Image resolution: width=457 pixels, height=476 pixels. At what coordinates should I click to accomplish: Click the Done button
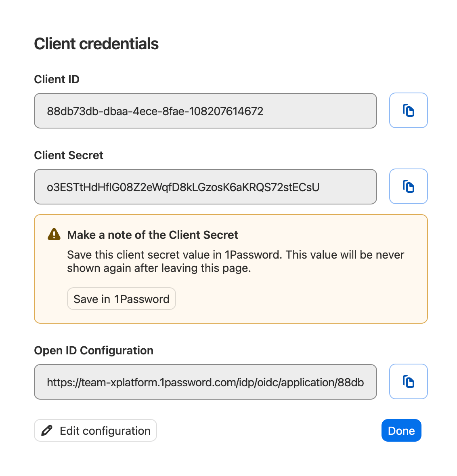point(401,430)
